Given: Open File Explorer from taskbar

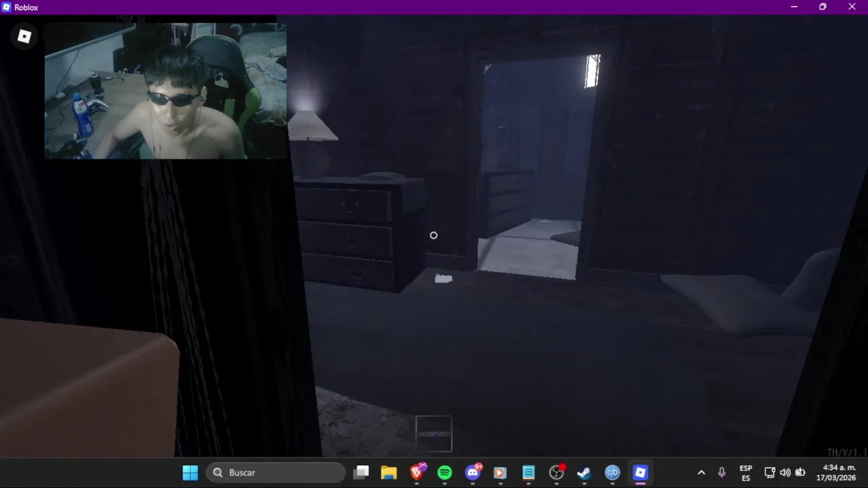Looking at the screenshot, I should pos(389,472).
